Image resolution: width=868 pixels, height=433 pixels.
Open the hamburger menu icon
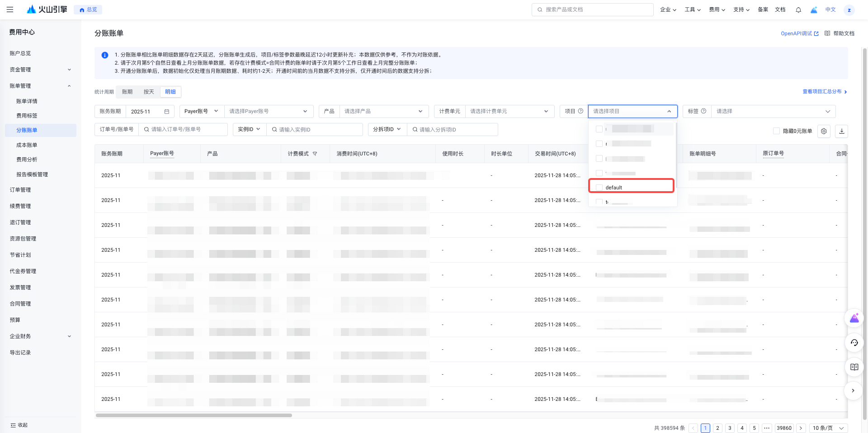[10, 9]
